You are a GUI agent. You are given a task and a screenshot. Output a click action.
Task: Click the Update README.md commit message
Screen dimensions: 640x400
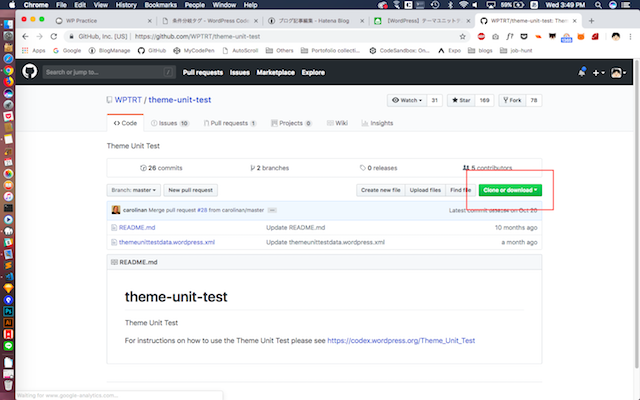tap(296, 227)
